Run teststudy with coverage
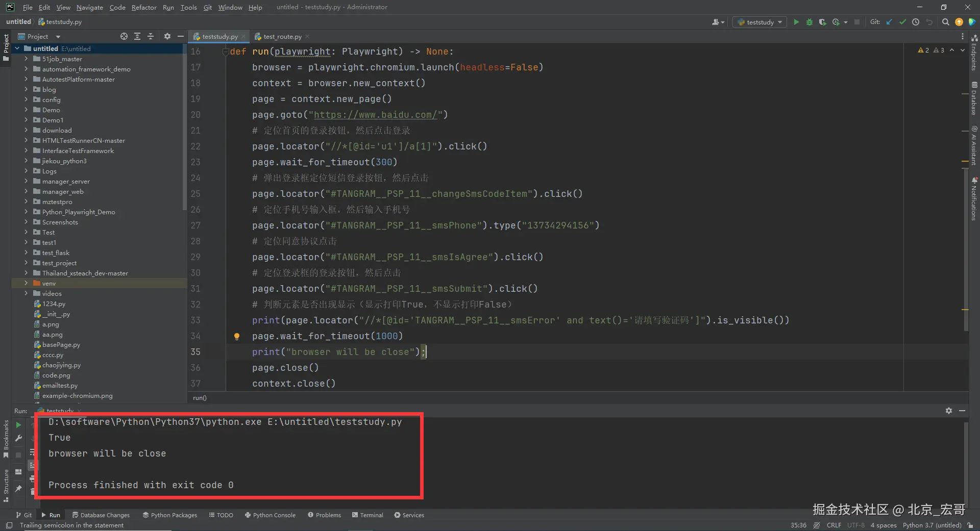This screenshot has height=531, width=980. coord(822,22)
